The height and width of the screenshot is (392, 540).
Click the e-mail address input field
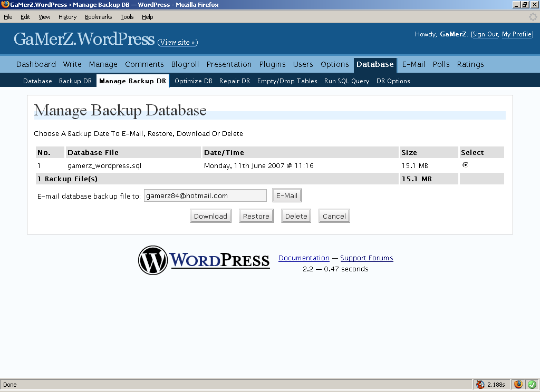coord(205,195)
